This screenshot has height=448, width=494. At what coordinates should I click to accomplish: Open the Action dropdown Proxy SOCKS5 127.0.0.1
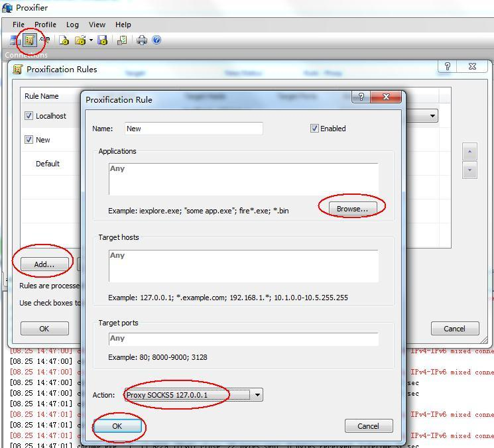point(194,395)
